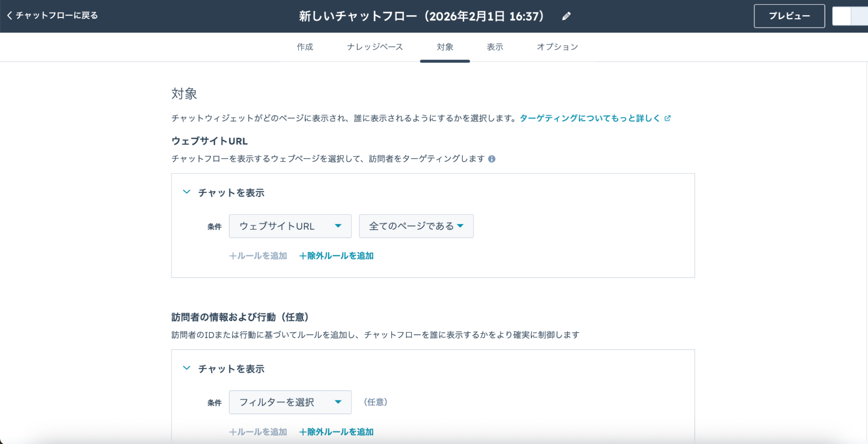Image resolution: width=868 pixels, height=444 pixels.
Task: Click the info icon beside the website URL description
Action: pyautogui.click(x=492, y=159)
